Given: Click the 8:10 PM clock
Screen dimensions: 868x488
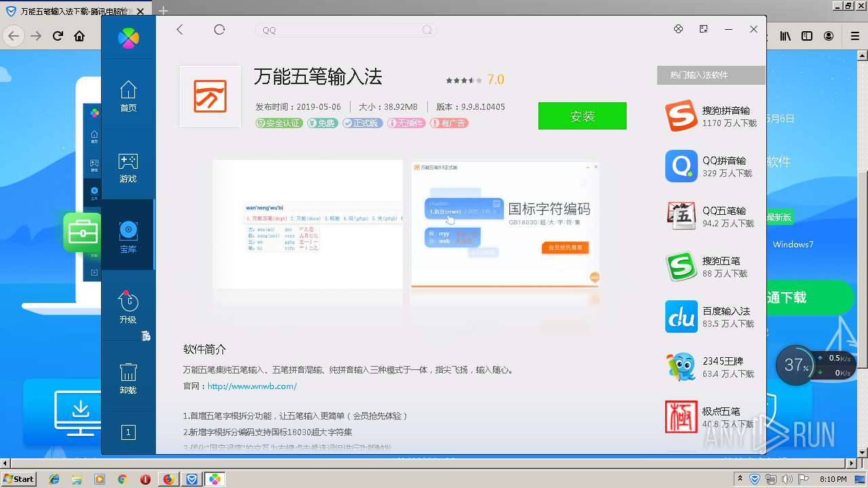Looking at the screenshot, I should [833, 479].
